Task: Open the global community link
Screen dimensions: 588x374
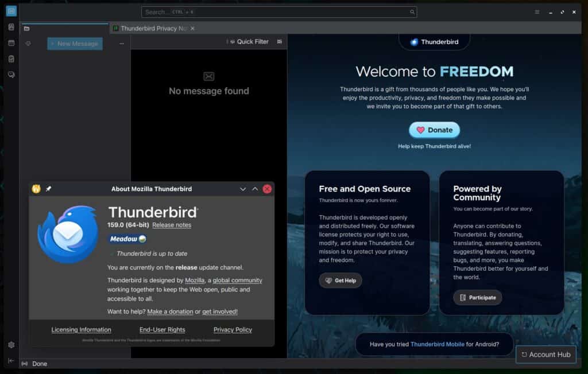Action: [x=237, y=280]
